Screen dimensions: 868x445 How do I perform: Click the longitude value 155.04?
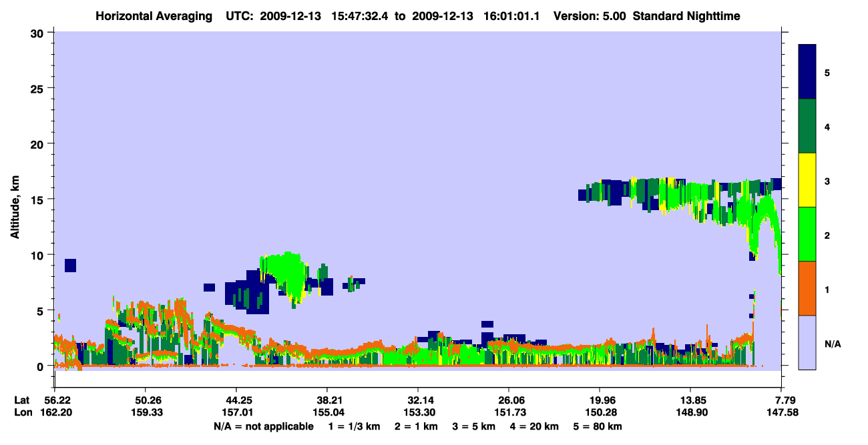click(327, 412)
